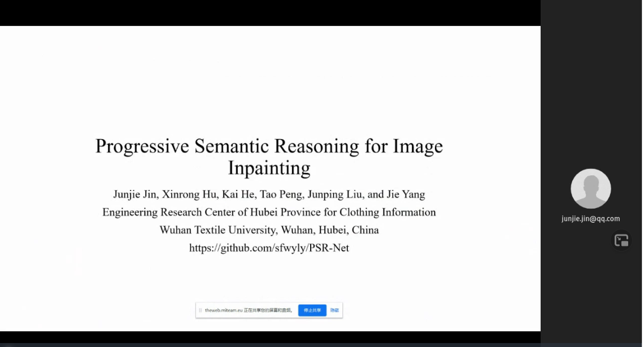This screenshot has width=644, height=347.
Task: Click the word "Inpainting" in the title
Action: pyautogui.click(x=269, y=168)
